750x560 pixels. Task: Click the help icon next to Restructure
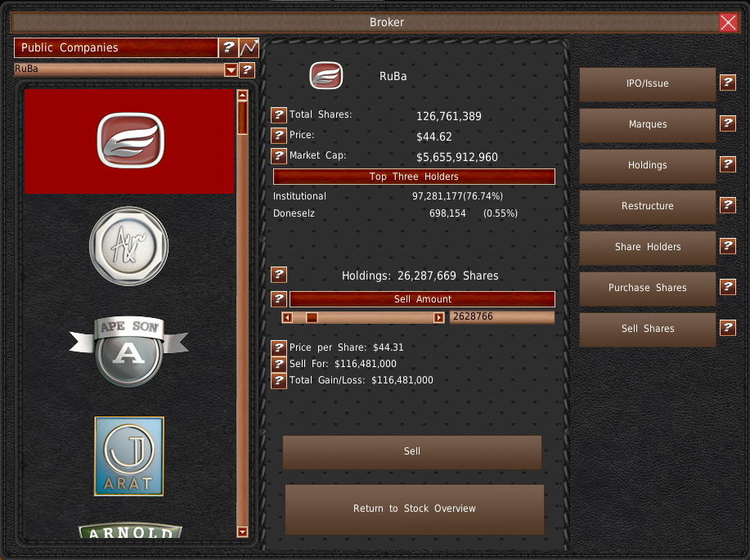click(x=727, y=205)
